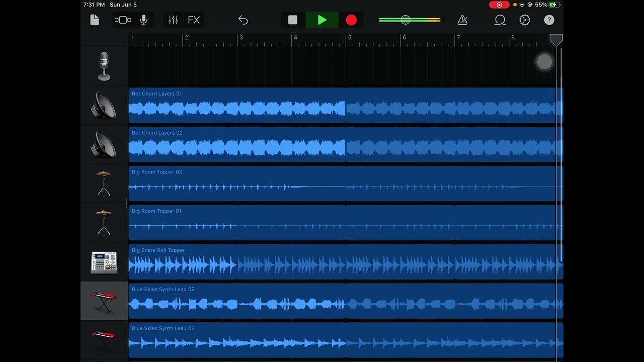Undo last action with curved arrow

click(x=243, y=20)
